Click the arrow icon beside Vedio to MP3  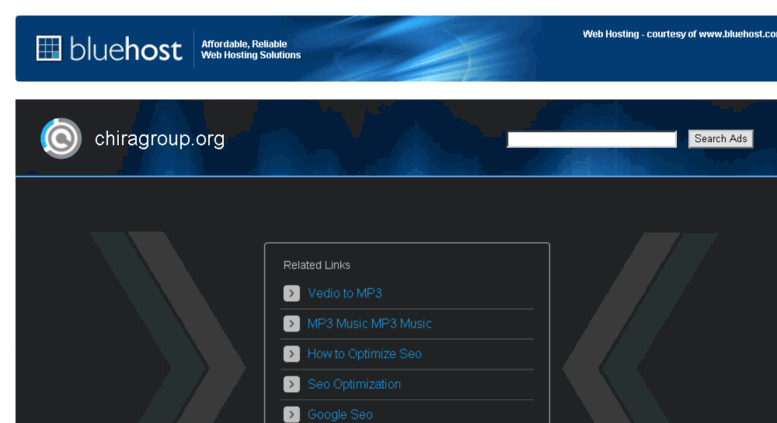coord(291,293)
